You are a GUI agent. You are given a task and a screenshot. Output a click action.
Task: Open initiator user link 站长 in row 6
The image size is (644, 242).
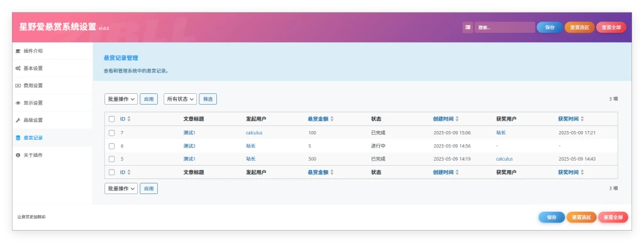click(x=251, y=146)
